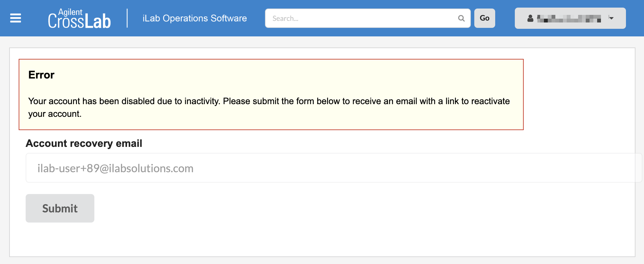Click the blurred username in account menu
Viewport: 644px width, 264px height.
[x=569, y=19]
